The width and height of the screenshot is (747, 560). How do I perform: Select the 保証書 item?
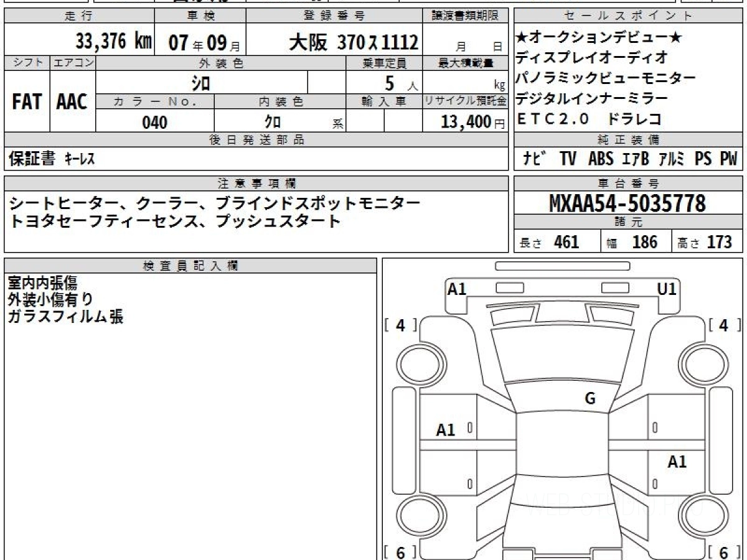point(32,159)
